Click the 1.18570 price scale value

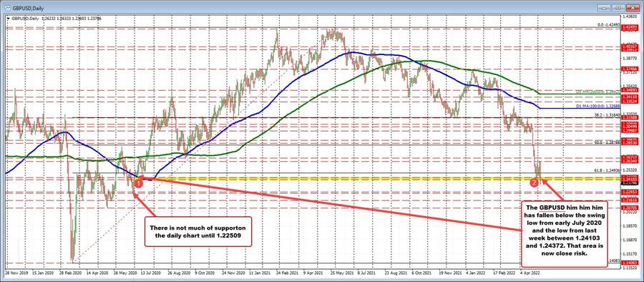[x=630, y=226]
